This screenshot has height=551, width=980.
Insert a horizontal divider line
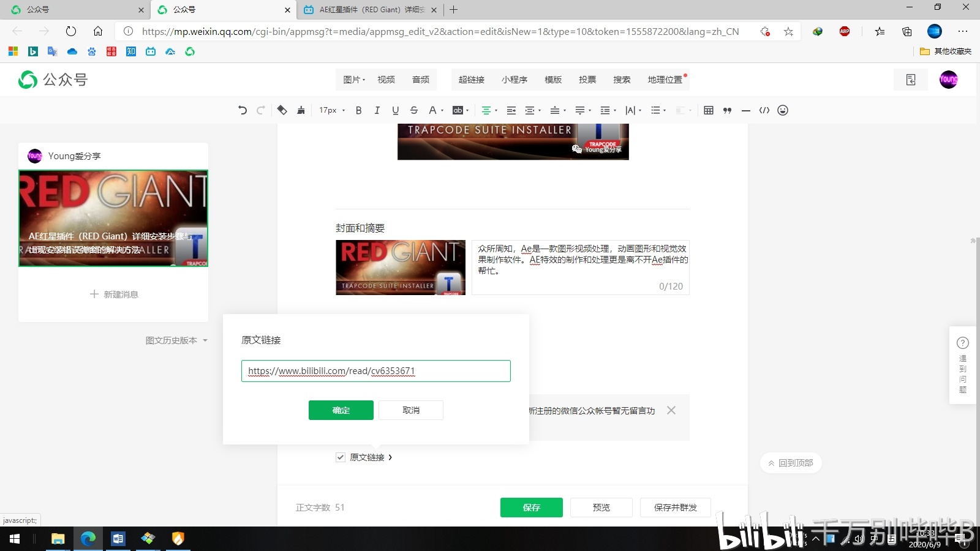point(745,110)
